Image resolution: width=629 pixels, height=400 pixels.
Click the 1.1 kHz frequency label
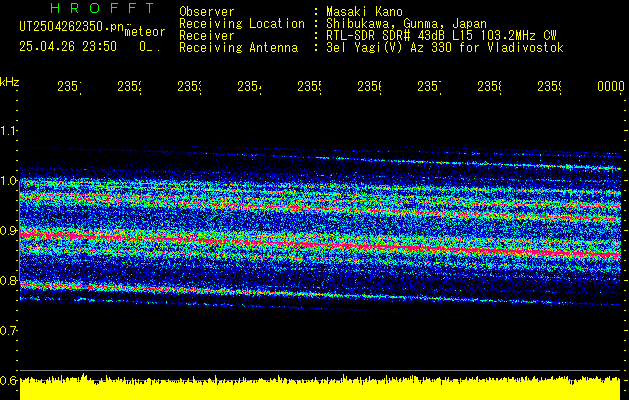[x=8, y=130]
